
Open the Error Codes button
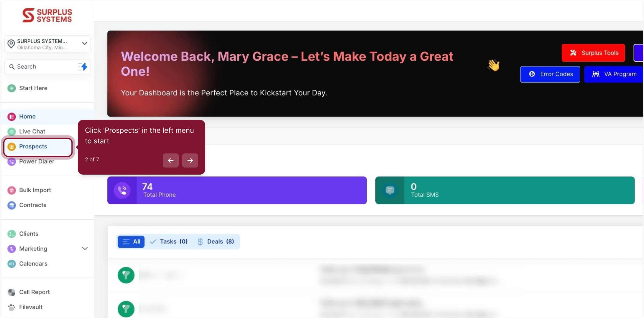[x=550, y=74]
